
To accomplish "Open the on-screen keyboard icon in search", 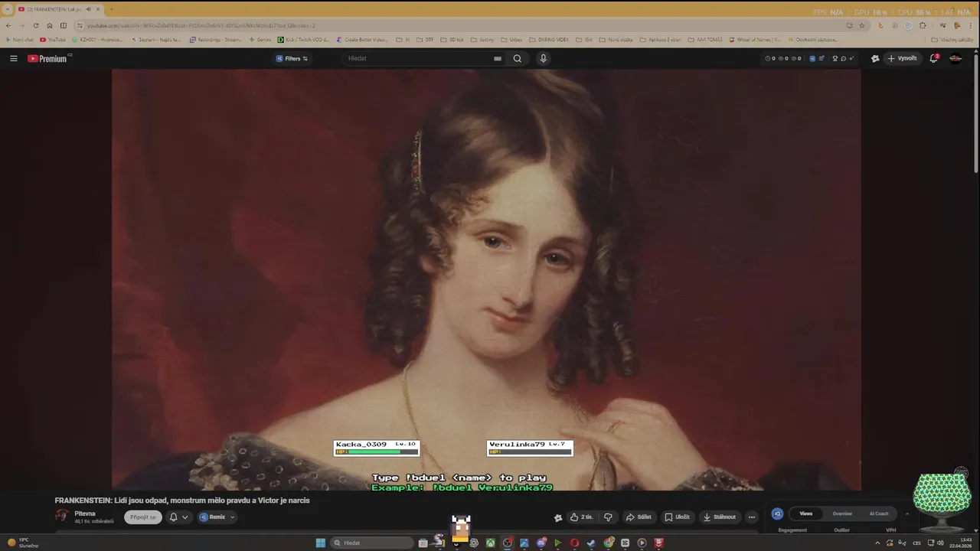I will click(x=498, y=58).
